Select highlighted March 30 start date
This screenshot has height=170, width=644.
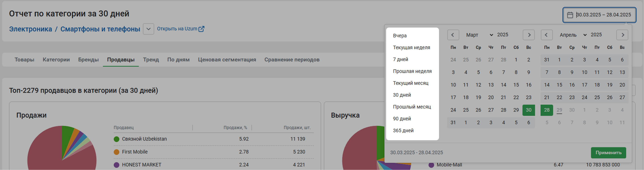529,110
